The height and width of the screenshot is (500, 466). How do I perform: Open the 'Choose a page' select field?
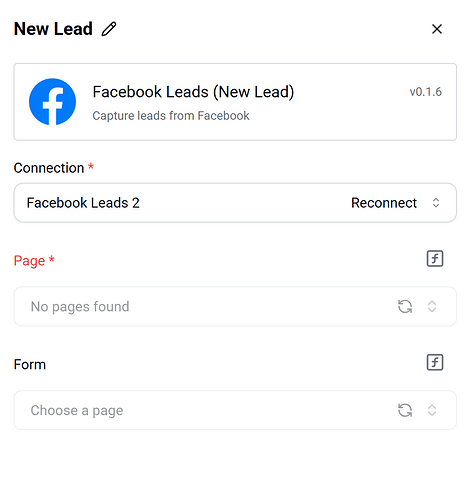pyautogui.click(x=235, y=410)
